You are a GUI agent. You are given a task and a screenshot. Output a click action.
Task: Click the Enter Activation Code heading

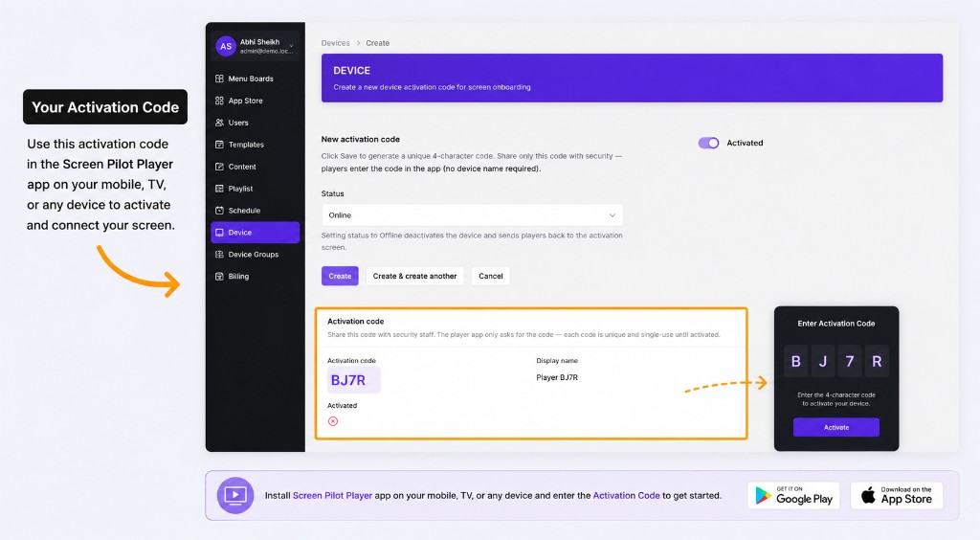(836, 324)
